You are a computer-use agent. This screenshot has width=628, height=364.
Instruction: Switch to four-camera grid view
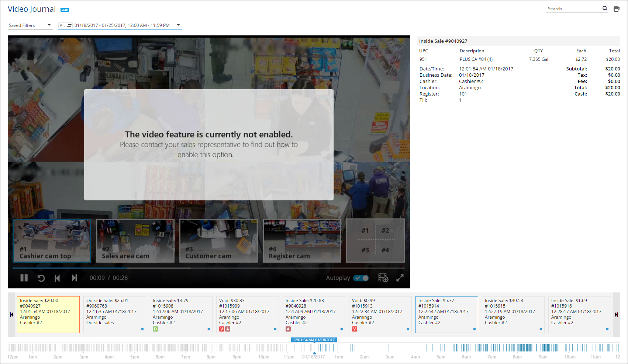376,240
